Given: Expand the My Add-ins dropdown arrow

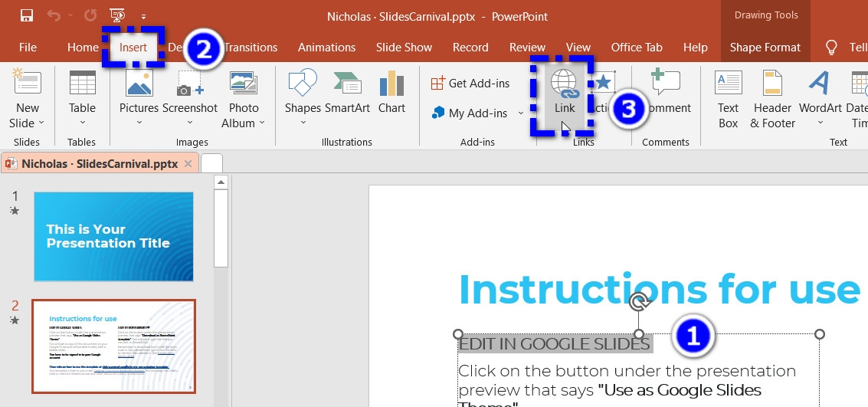Looking at the screenshot, I should pos(521,113).
